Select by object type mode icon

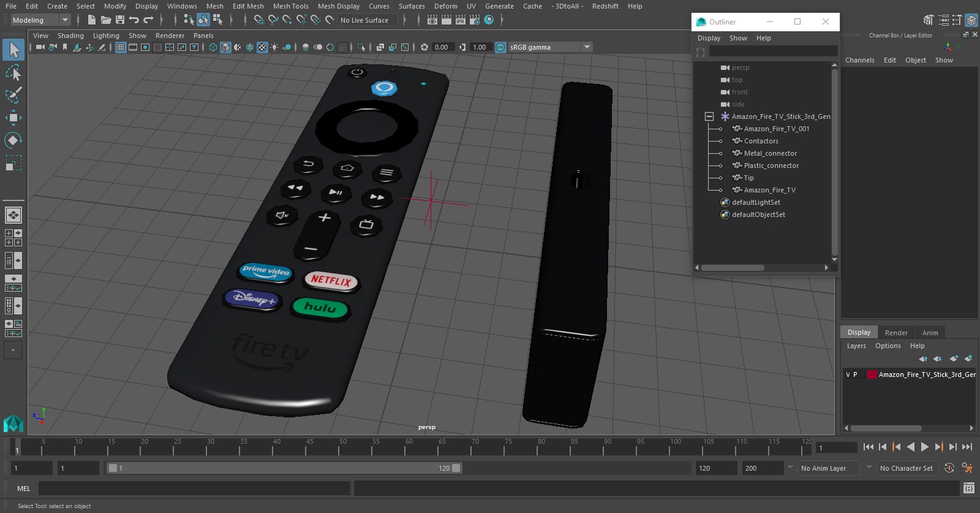tap(203, 20)
